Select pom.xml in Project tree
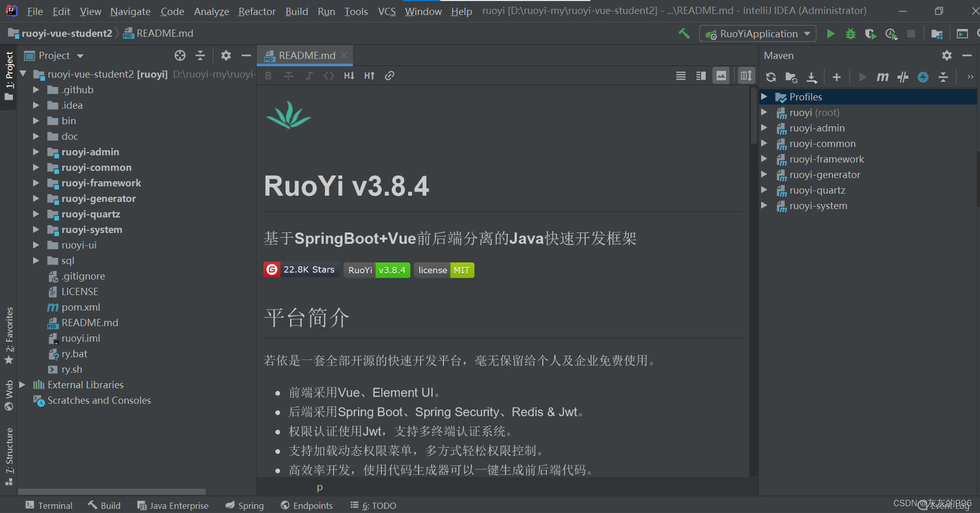This screenshot has height=513, width=980. [81, 307]
